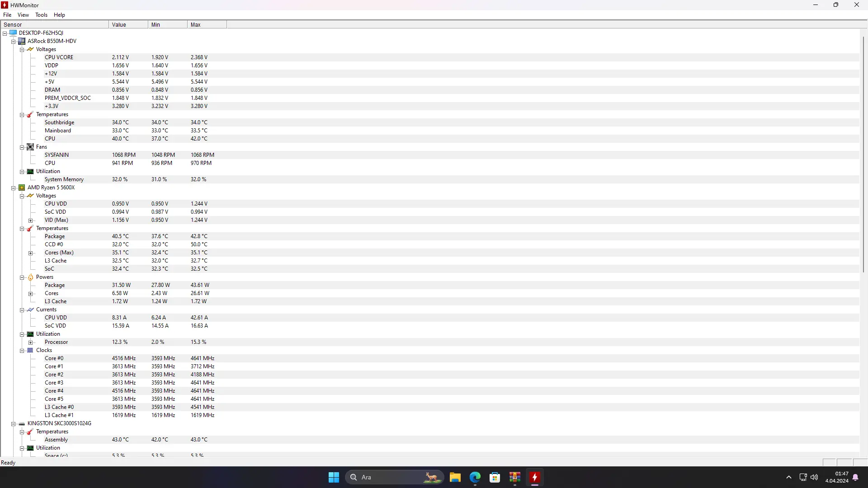Click the Ryzen Voltages lightning icon
The image size is (868, 488).
click(x=30, y=196)
